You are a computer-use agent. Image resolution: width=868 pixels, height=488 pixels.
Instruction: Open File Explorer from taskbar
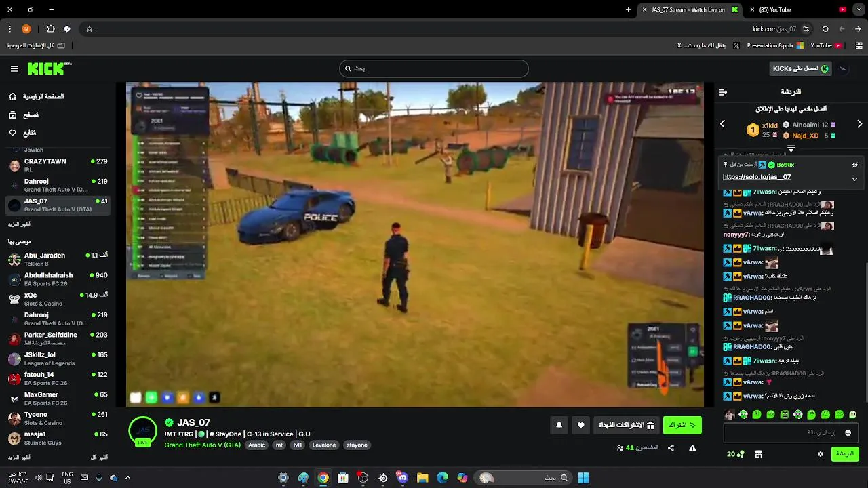coord(422,478)
